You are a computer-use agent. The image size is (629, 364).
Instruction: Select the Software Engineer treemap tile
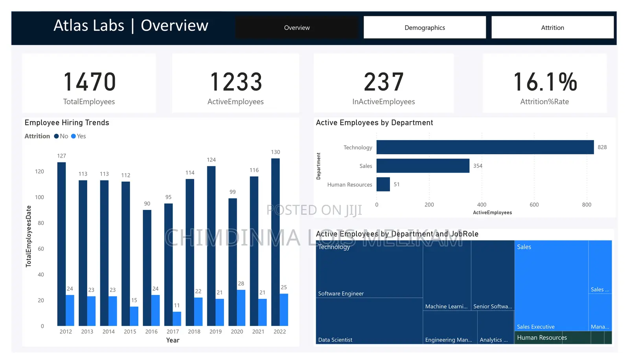click(x=369, y=269)
